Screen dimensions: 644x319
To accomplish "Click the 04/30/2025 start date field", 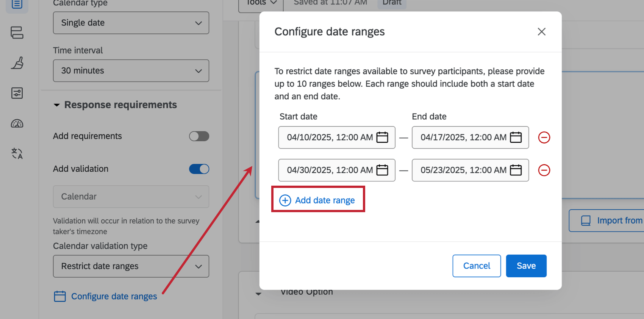I will [x=329, y=170].
